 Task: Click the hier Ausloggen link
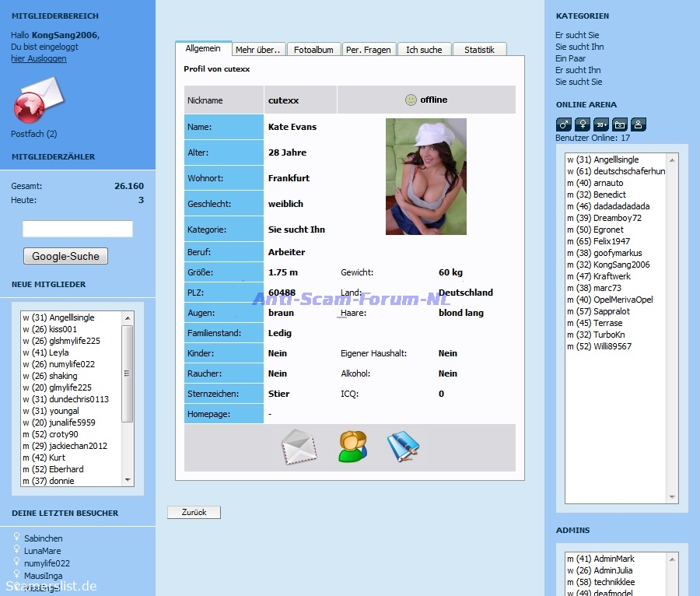point(38,58)
